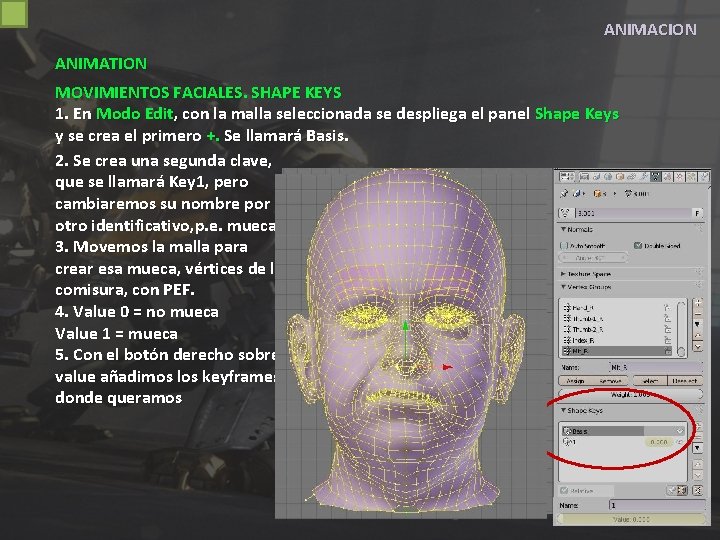Open the Material properties tab icon
This screenshot has height=540, width=720.
point(668,177)
